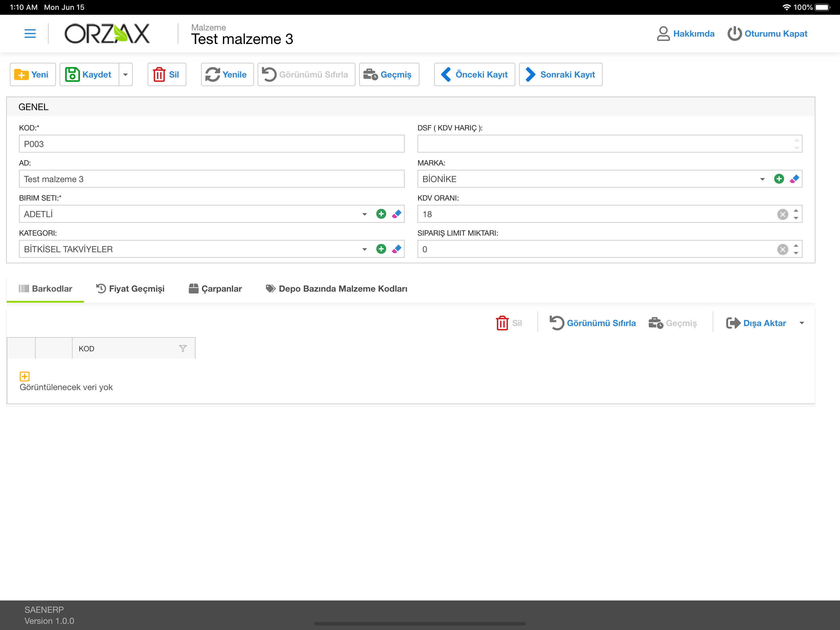Add new BIRIM SETI with green plus
This screenshot has height=630, width=840.
click(381, 214)
